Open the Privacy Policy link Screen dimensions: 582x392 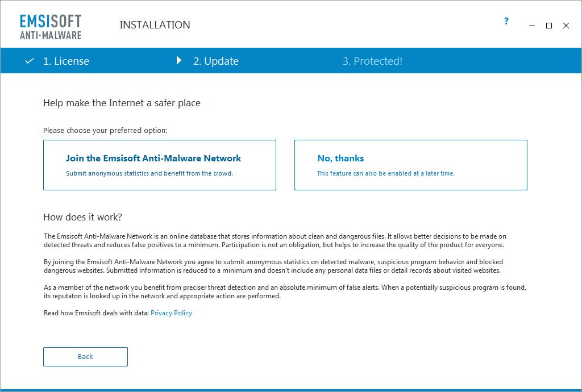click(172, 313)
